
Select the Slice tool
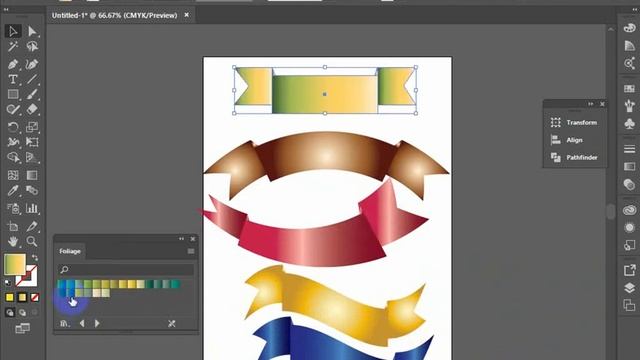click(x=32, y=226)
